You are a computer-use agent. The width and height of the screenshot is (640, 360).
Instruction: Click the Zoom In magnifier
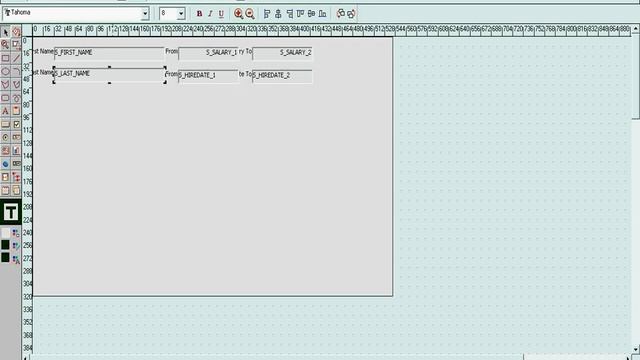pos(238,14)
